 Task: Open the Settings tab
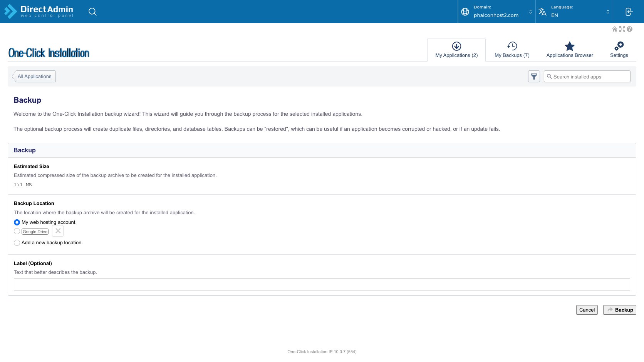pyautogui.click(x=619, y=50)
